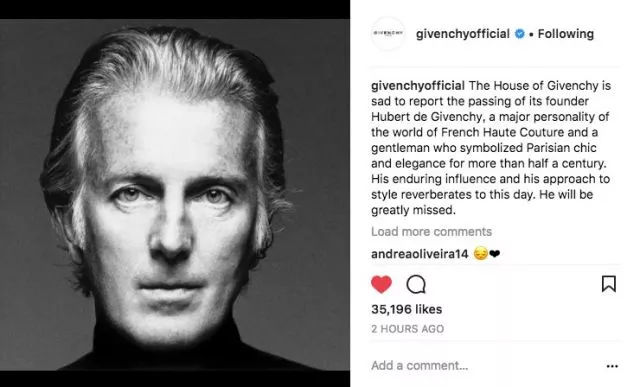This screenshot has width=640, height=387.
Task: Open the comment speech bubble icon
Action: (416, 284)
